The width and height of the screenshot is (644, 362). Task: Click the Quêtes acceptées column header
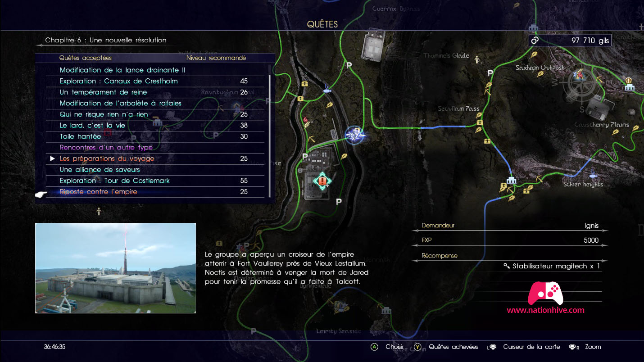click(86, 58)
